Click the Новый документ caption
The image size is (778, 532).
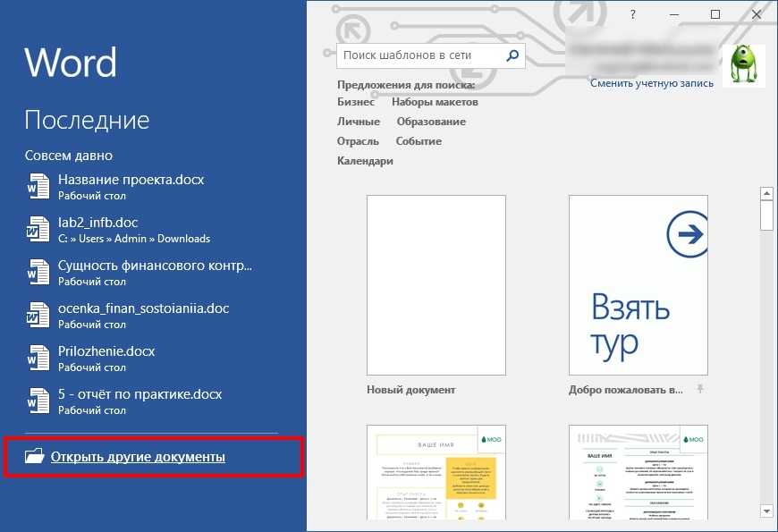click(410, 390)
